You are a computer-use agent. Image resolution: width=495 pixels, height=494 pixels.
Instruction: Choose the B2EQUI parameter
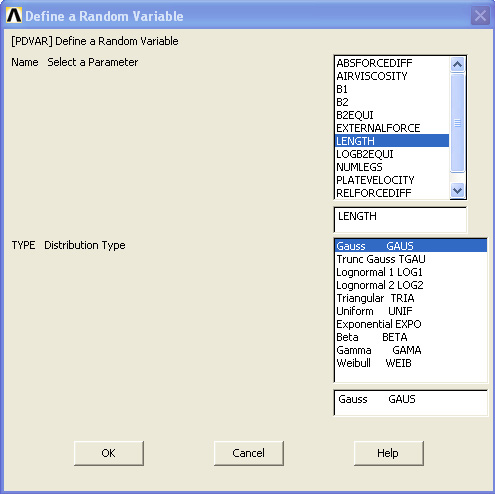point(392,115)
